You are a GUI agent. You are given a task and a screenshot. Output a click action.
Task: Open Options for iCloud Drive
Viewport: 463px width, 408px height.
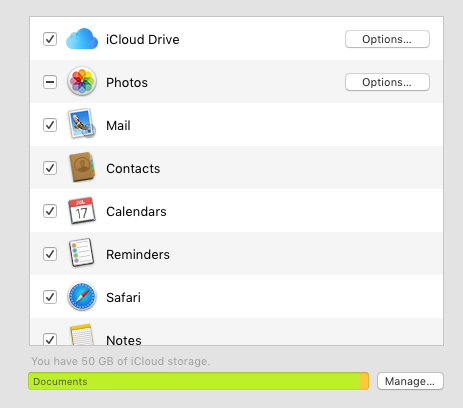[387, 39]
